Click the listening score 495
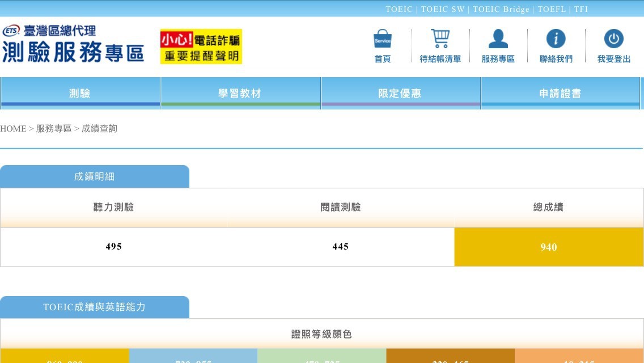Viewport: 644px width, 363px height. click(x=114, y=247)
